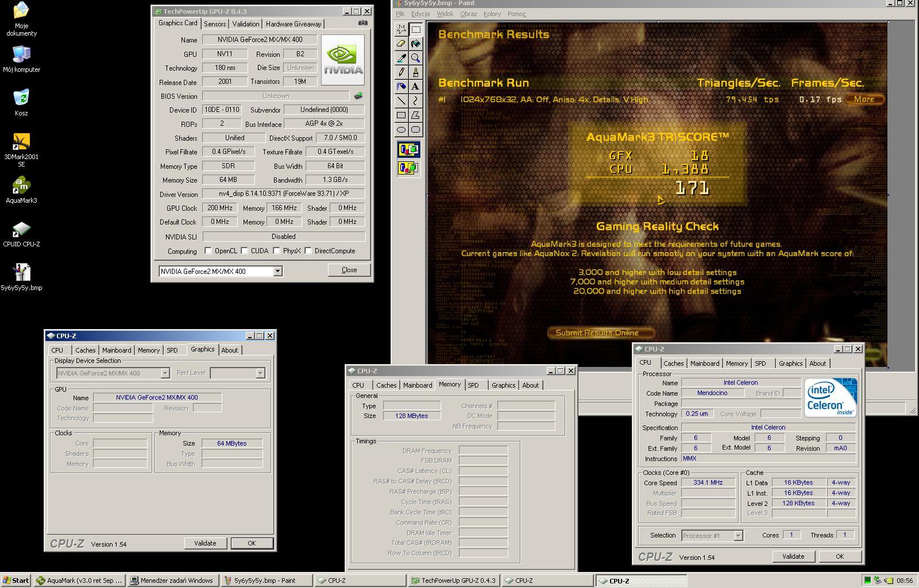This screenshot has height=588, width=919.
Task: Select the Polygon shape tool
Action: (x=416, y=115)
